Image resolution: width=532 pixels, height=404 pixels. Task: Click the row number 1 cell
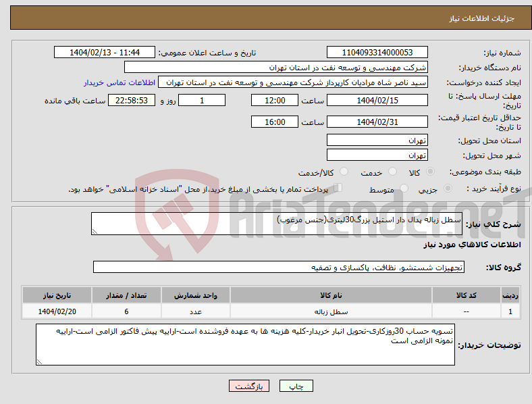510,311
